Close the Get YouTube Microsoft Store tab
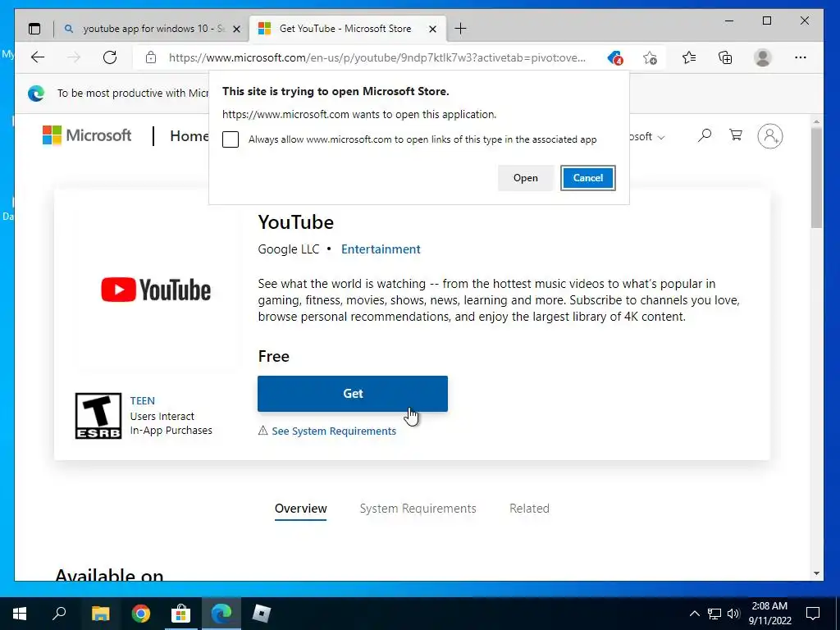The height and width of the screenshot is (630, 840). tap(433, 29)
